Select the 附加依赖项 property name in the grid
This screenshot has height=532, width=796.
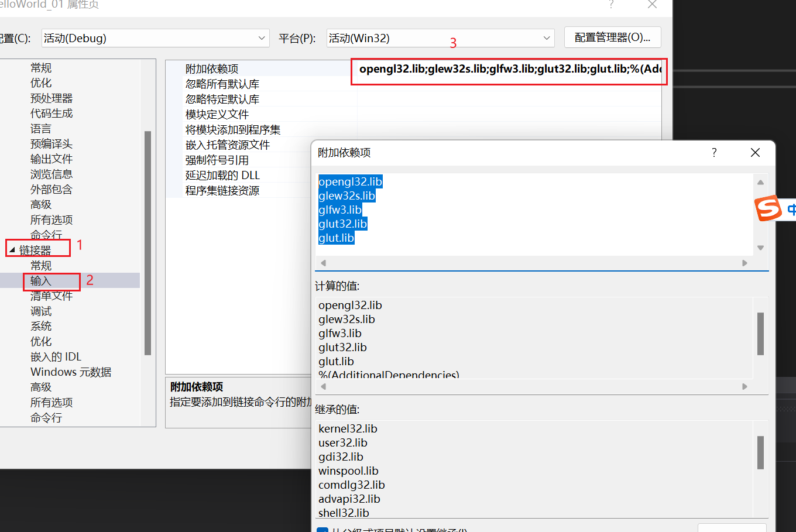pyautogui.click(x=212, y=69)
